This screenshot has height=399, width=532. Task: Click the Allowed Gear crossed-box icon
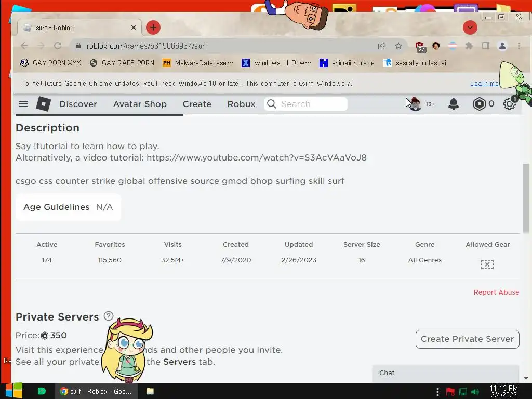point(487,264)
